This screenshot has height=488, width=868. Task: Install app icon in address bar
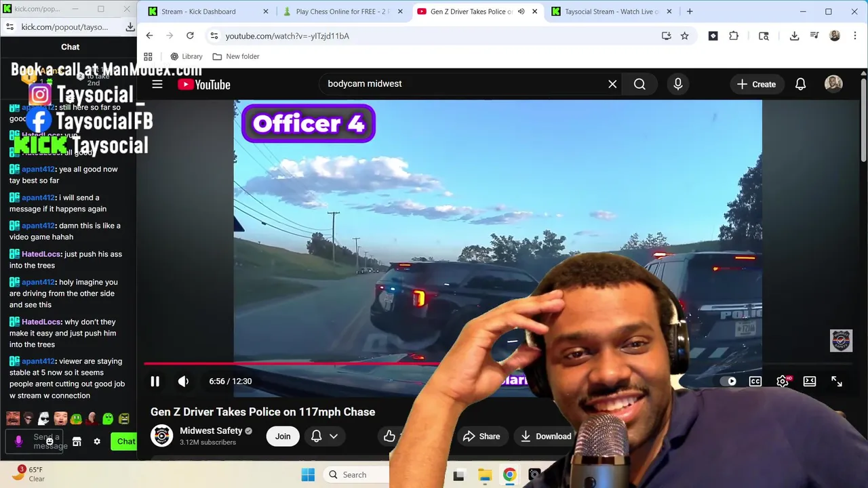tap(666, 36)
